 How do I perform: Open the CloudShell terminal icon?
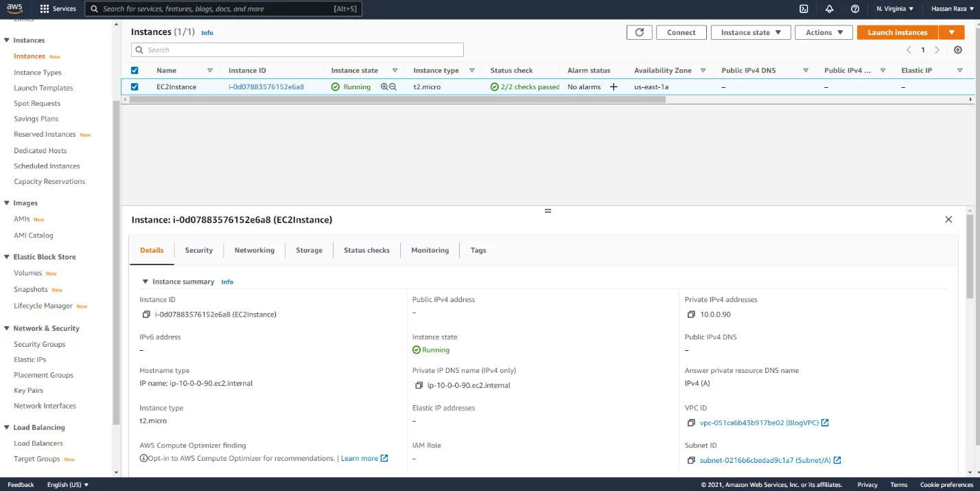point(804,9)
